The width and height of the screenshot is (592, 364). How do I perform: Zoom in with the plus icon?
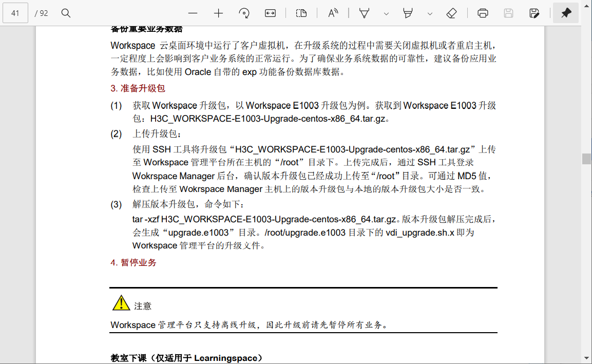[218, 13]
